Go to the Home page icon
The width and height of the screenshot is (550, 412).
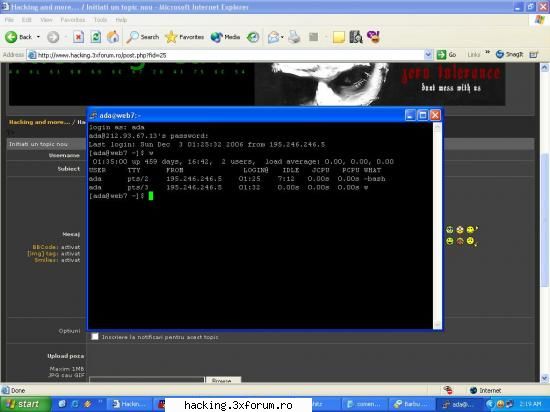click(113, 37)
